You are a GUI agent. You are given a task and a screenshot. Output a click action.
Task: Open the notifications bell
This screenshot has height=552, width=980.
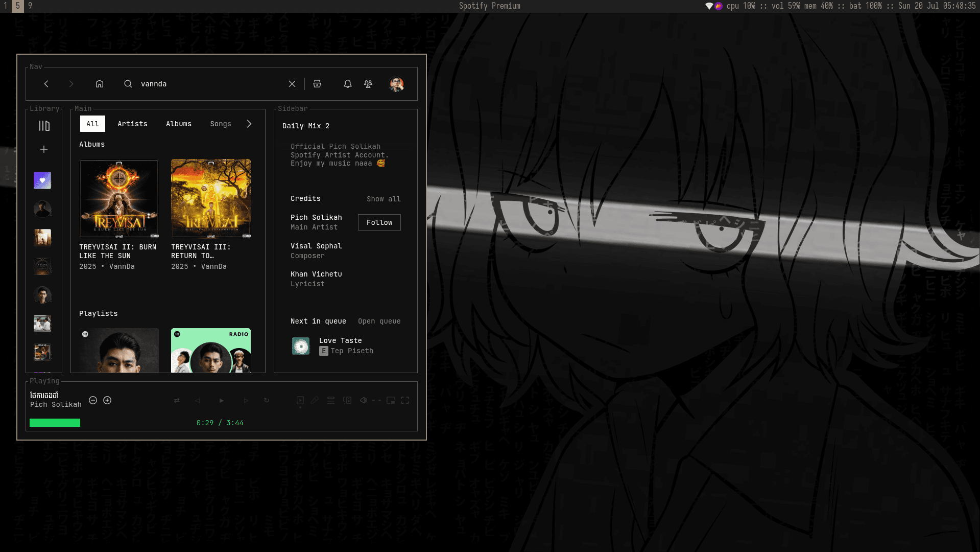click(x=347, y=84)
